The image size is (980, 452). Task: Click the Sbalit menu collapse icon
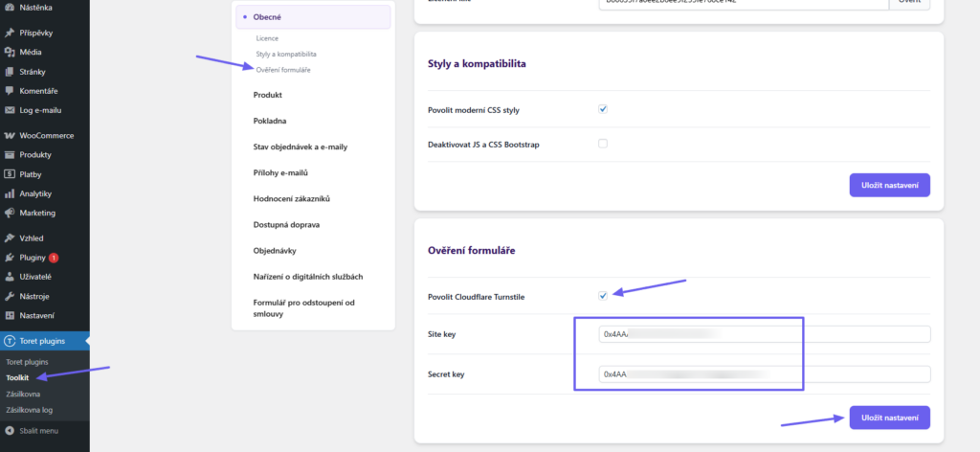10,431
